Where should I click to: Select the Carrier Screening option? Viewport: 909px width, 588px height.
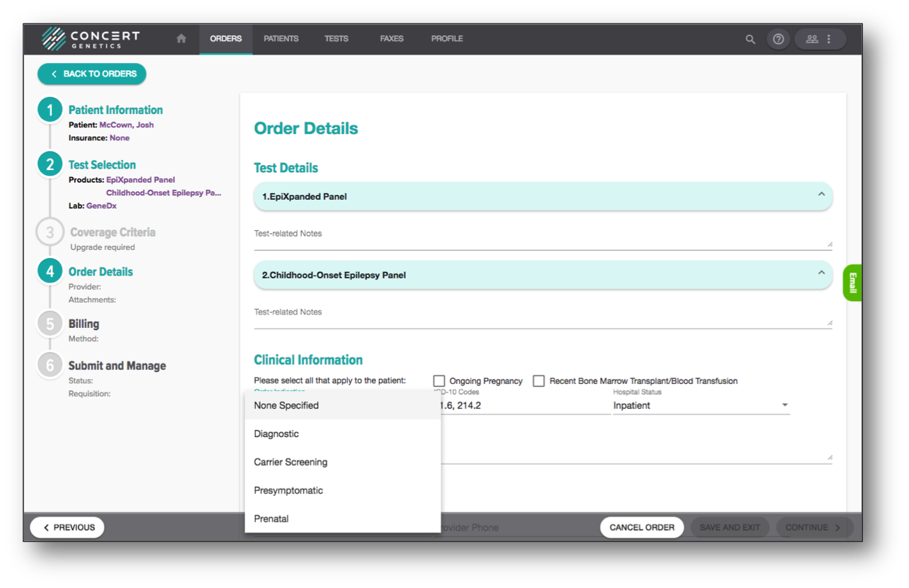[290, 462]
